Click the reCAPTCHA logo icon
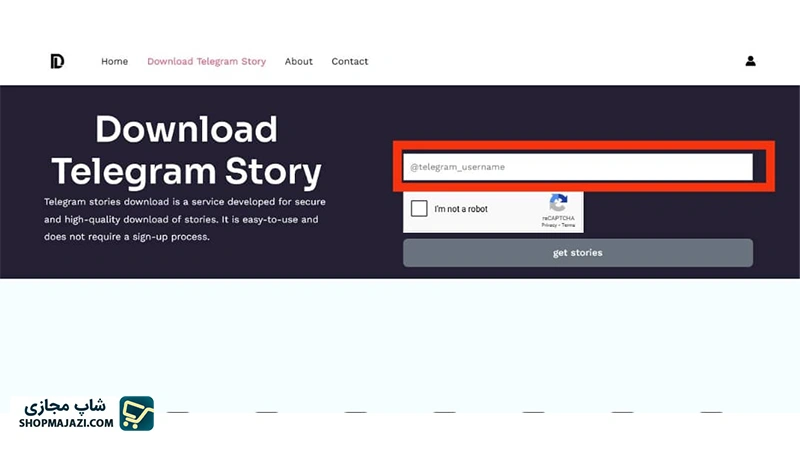Screen dimensions: 800x450 tap(558, 203)
